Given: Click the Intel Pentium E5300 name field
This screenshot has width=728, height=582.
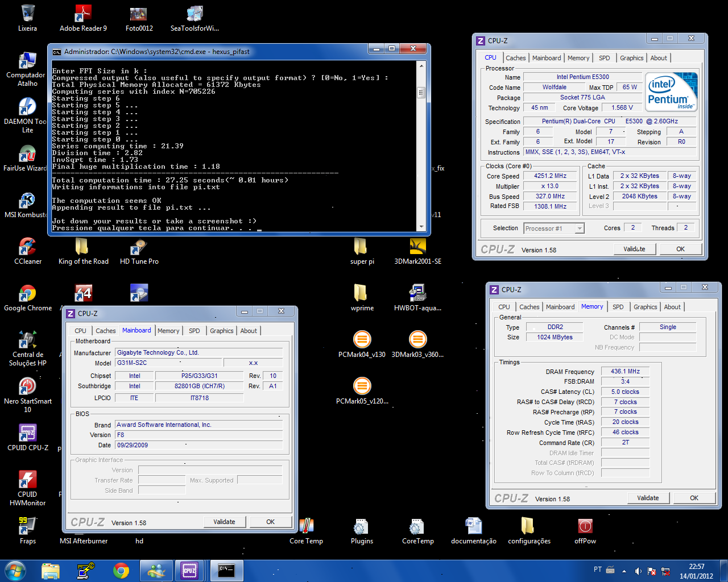Looking at the screenshot, I should [x=582, y=77].
